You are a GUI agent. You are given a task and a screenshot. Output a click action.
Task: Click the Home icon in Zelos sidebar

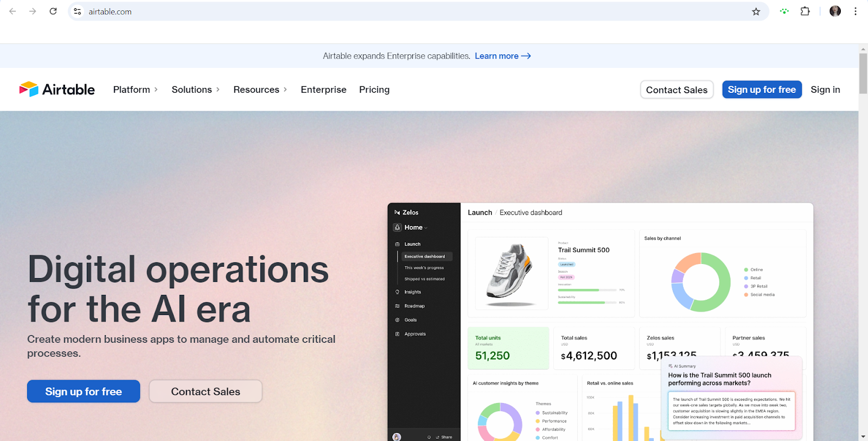(398, 228)
